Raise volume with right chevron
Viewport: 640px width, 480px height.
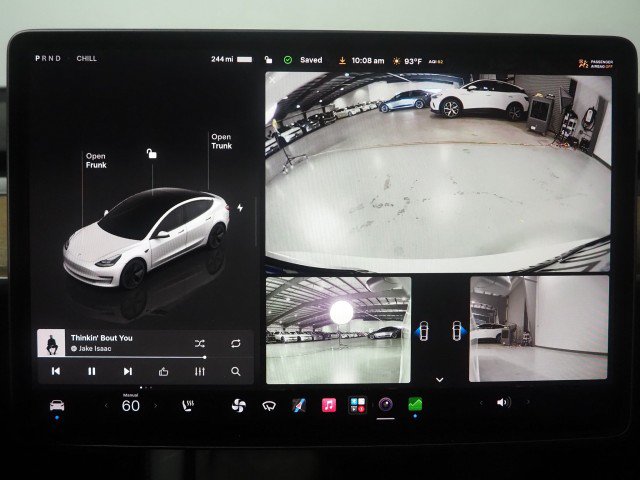coord(528,402)
